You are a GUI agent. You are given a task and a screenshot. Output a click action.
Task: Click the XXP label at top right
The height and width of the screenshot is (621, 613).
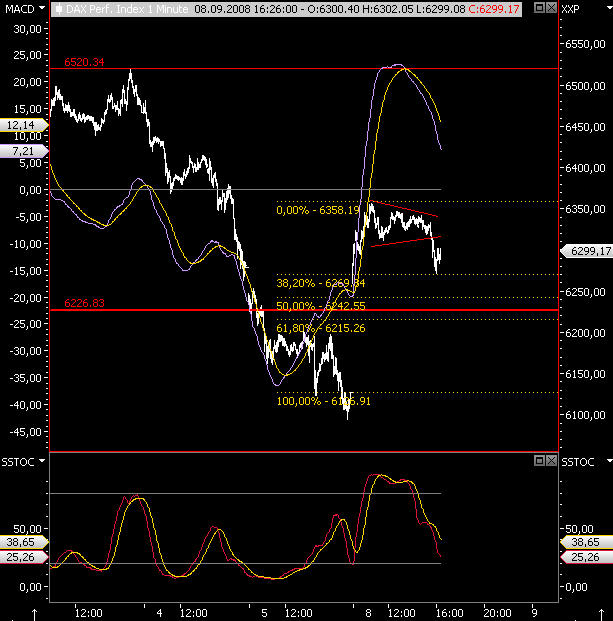pyautogui.click(x=570, y=9)
